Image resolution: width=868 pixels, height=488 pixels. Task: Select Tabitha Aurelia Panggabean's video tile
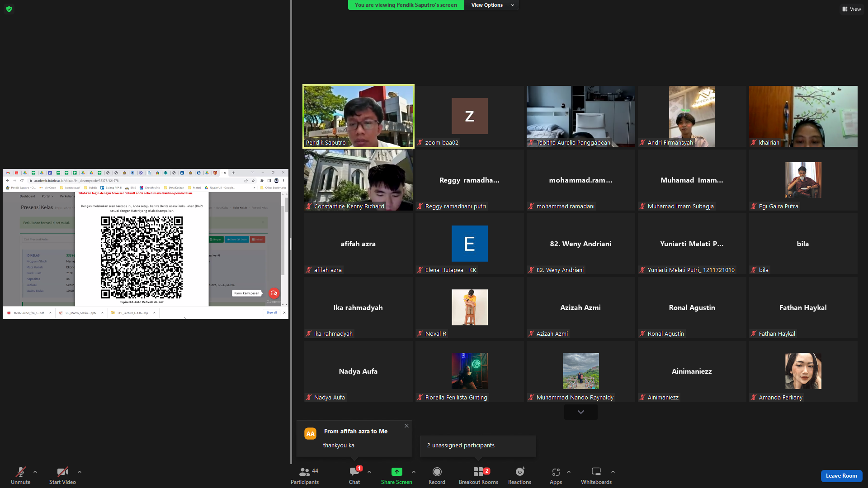click(x=581, y=117)
